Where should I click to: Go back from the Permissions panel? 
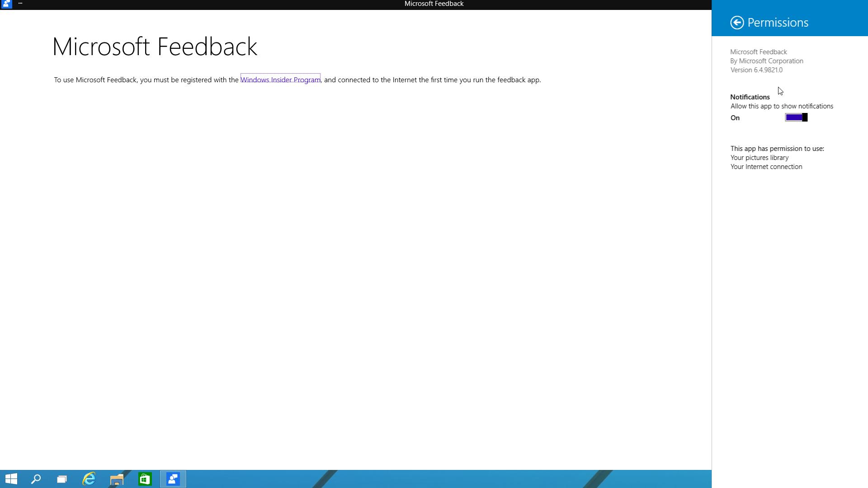(737, 23)
